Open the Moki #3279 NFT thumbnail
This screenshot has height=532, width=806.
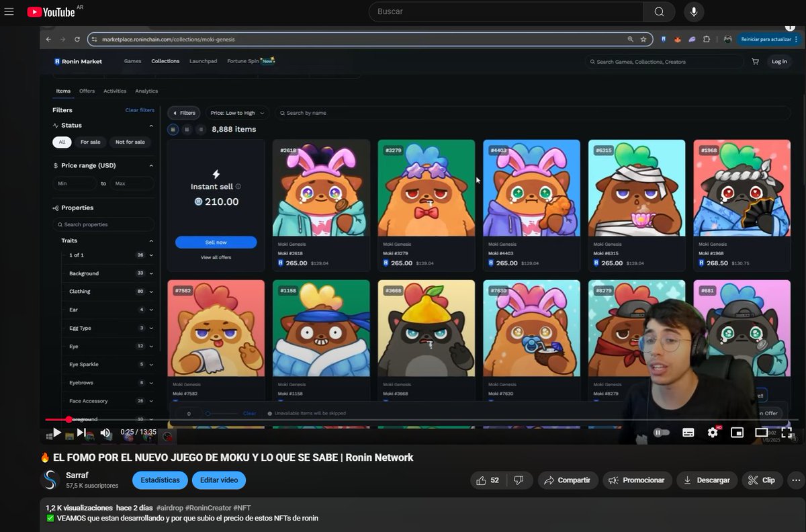(427, 188)
